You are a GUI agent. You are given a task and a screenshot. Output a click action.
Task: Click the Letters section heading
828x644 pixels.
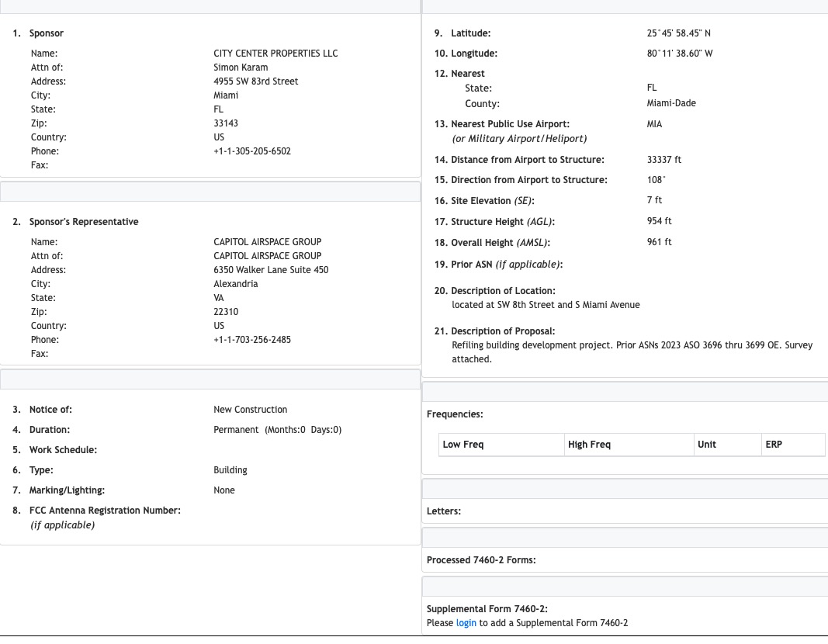pos(444,511)
